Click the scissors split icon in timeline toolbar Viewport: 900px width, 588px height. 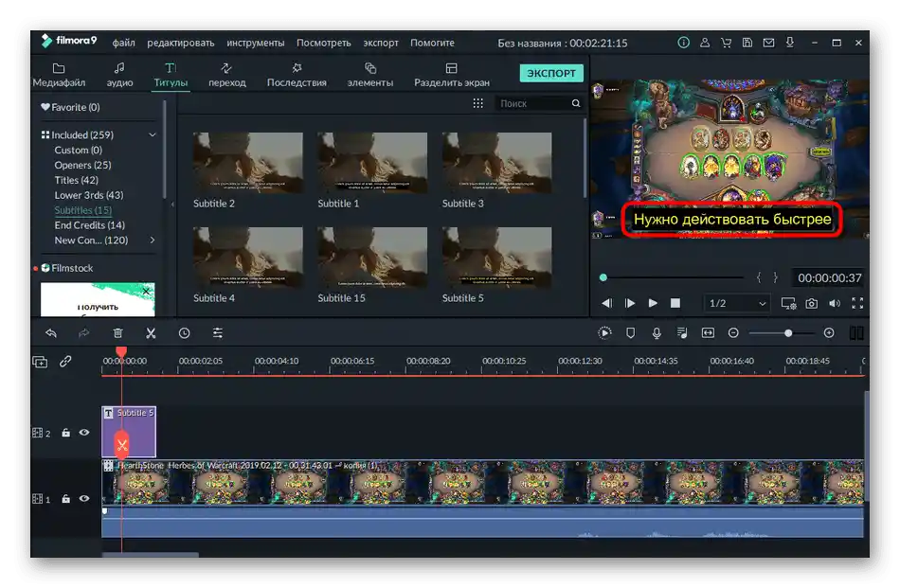click(x=151, y=333)
